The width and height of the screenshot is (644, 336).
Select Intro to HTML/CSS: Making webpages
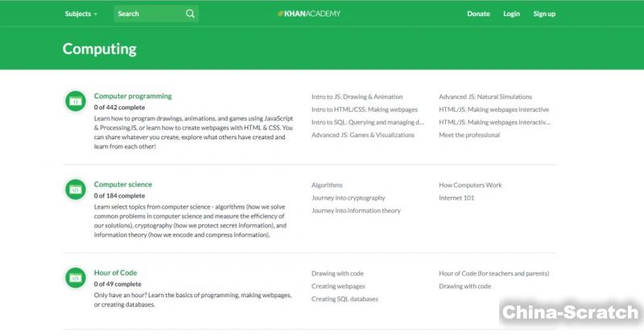tap(363, 110)
